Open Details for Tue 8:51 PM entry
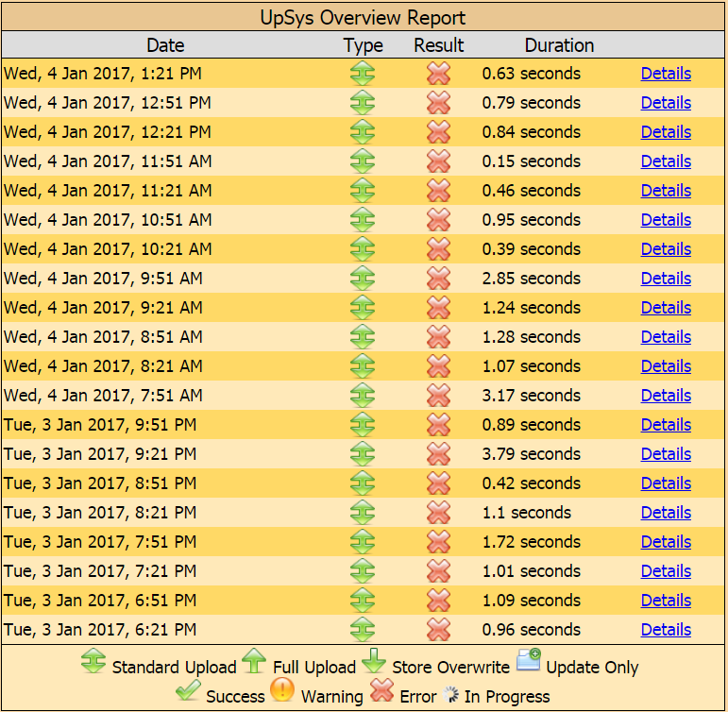Screen dimensions: 728x712 click(x=666, y=483)
